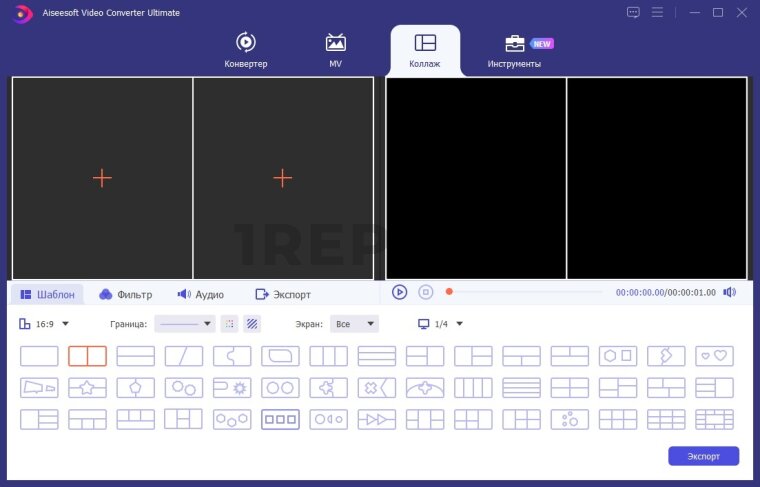
Task: Click the play button in preview
Action: [x=399, y=292]
